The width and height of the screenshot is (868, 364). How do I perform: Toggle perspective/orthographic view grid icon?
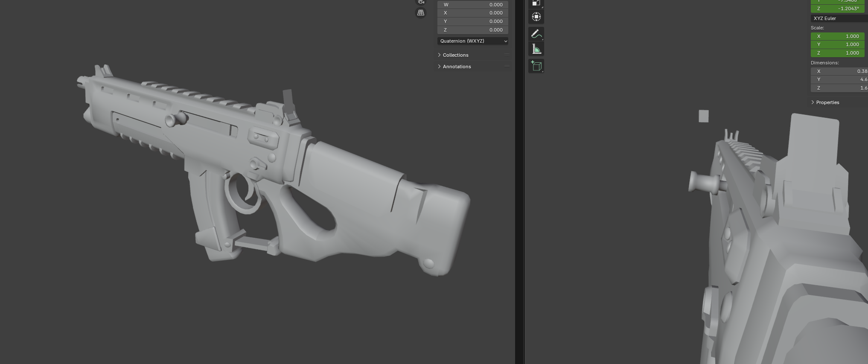pyautogui.click(x=420, y=13)
